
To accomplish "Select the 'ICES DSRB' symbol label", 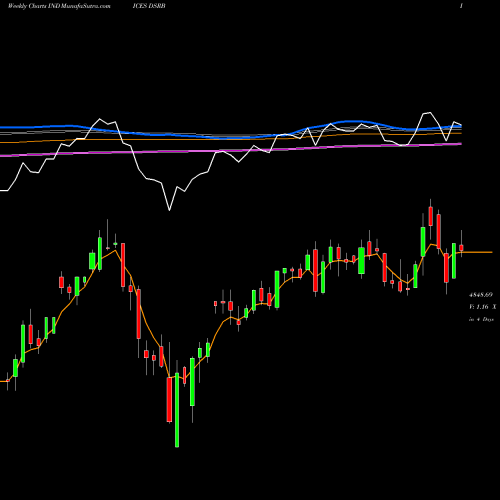I will tap(149, 6).
